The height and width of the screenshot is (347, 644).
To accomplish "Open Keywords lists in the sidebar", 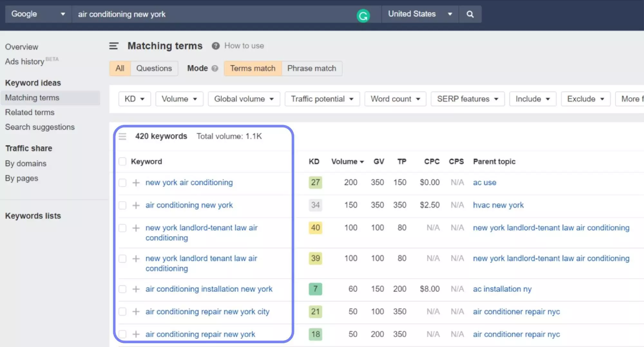I will pyautogui.click(x=33, y=216).
